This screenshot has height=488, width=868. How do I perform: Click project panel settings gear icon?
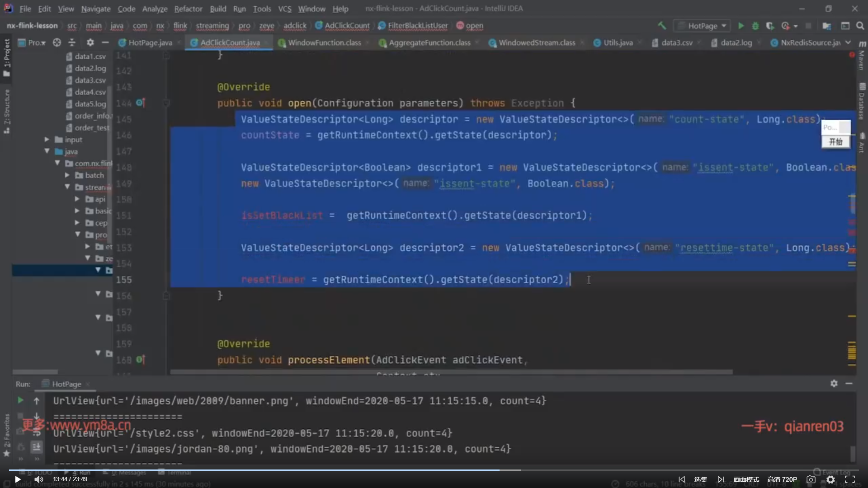tap(90, 42)
